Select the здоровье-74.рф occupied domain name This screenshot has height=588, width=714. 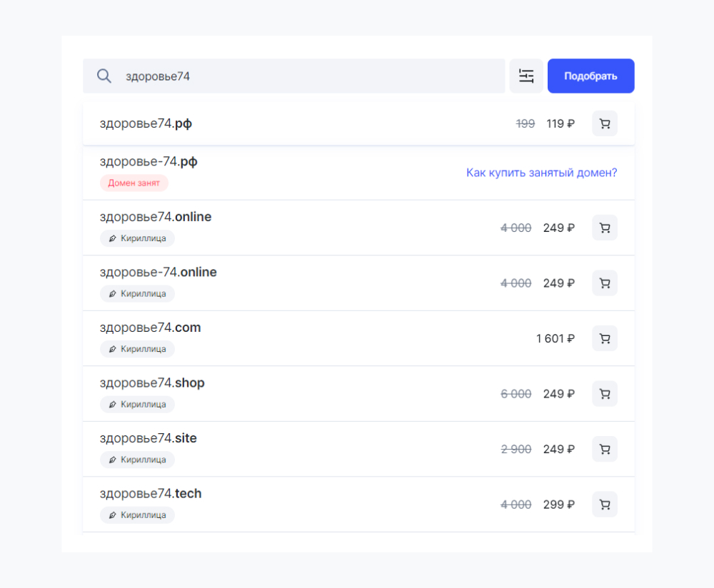click(149, 162)
